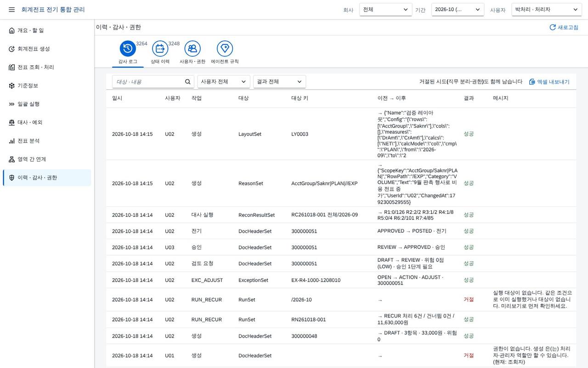Viewport: 588px width, 368px height.
Task: Click the EXC_ADJUST action cell
Action: tap(207, 280)
